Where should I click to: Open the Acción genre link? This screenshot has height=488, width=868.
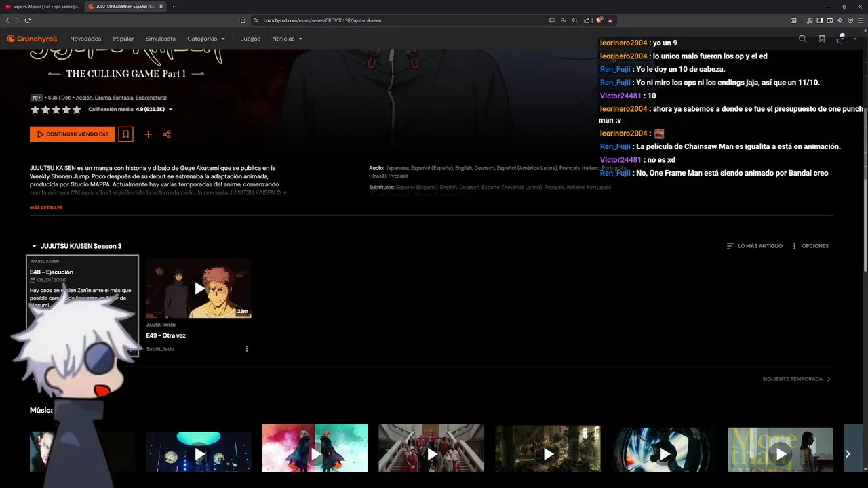[x=84, y=98]
